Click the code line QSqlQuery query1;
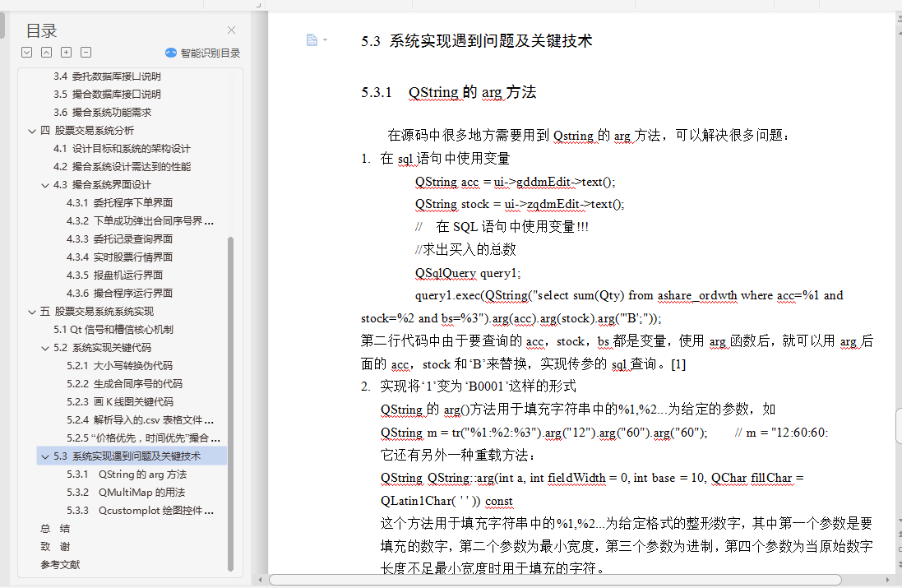Viewport: 902px width, 588px height. point(468,273)
